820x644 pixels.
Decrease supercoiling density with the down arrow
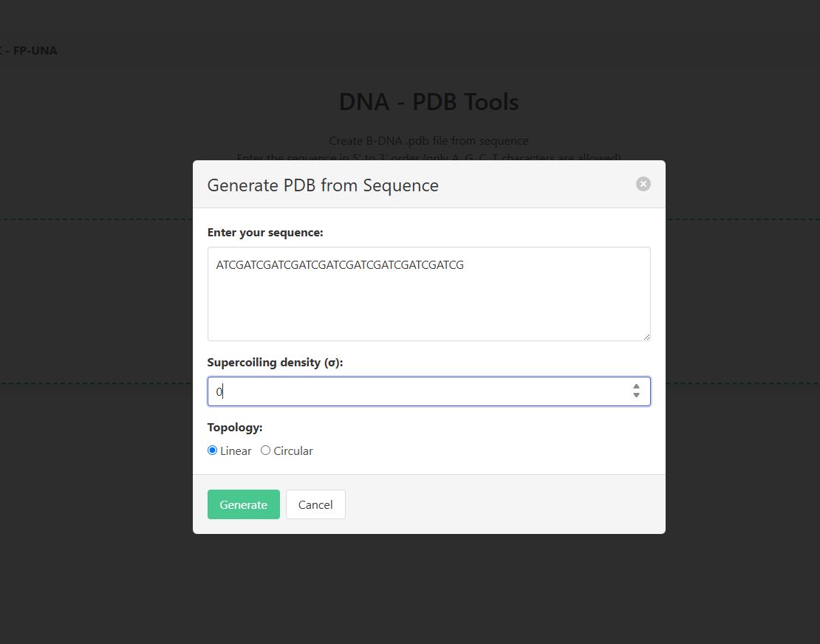636,396
